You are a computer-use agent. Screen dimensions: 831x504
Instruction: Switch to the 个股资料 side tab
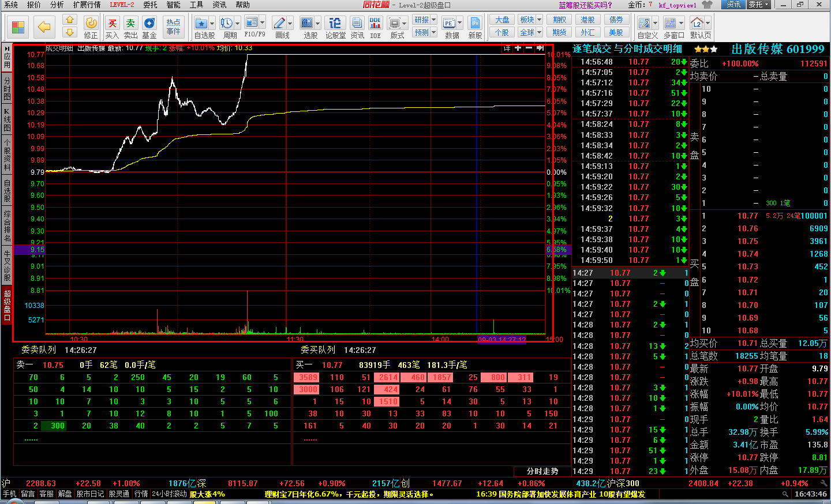[x=7, y=155]
